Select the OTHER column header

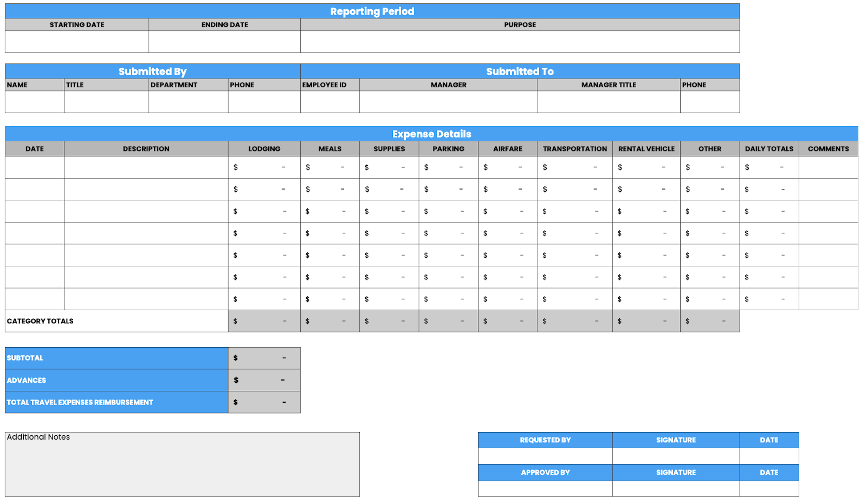[710, 149]
